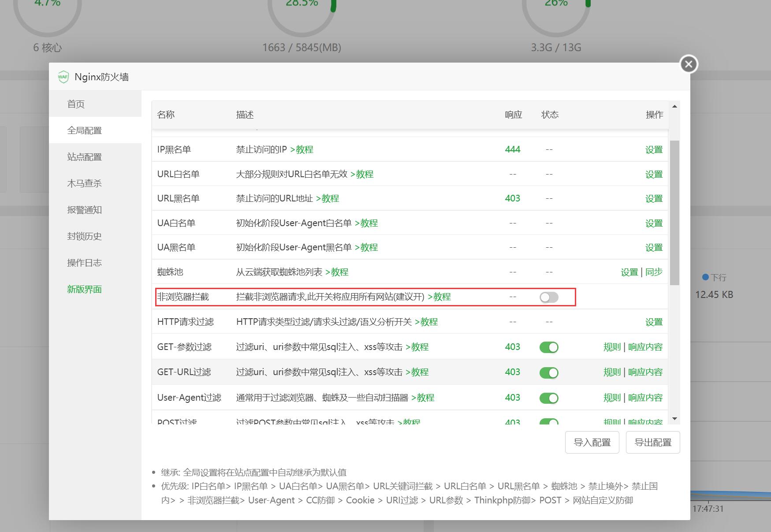Turn off GET-URL过滤 switch
The height and width of the screenshot is (532, 771).
[x=549, y=372]
